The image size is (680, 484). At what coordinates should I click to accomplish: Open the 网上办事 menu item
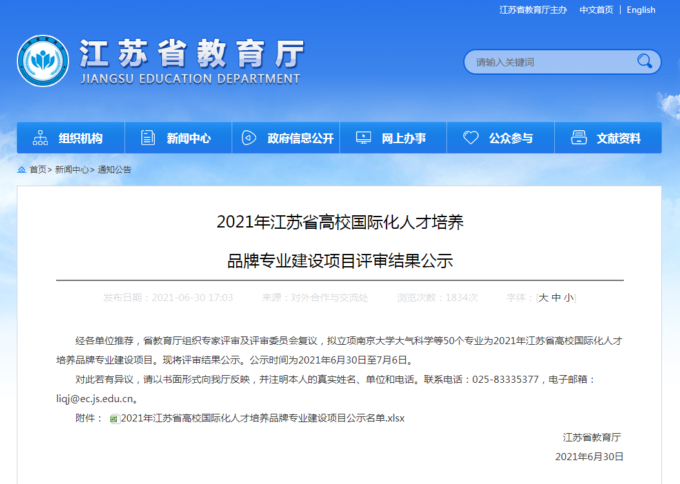coord(403,138)
